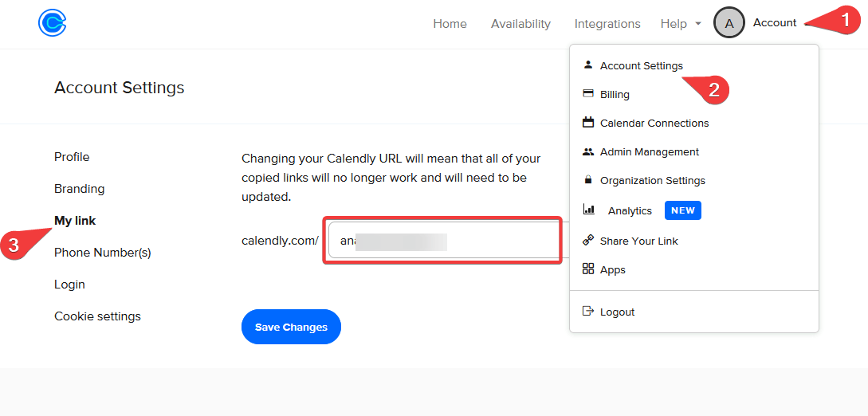Go to Home in the top navigation
This screenshot has width=868, height=416.
(450, 24)
